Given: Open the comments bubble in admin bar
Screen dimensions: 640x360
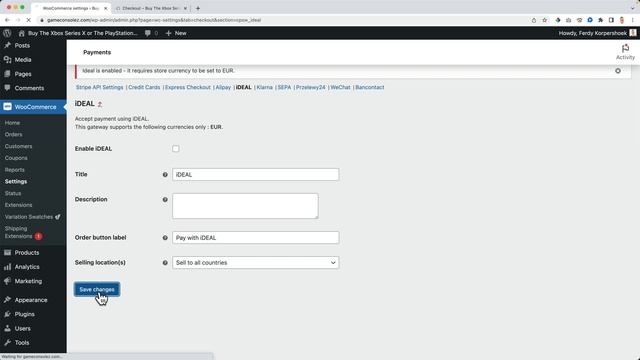Looking at the screenshot, I should point(148,33).
